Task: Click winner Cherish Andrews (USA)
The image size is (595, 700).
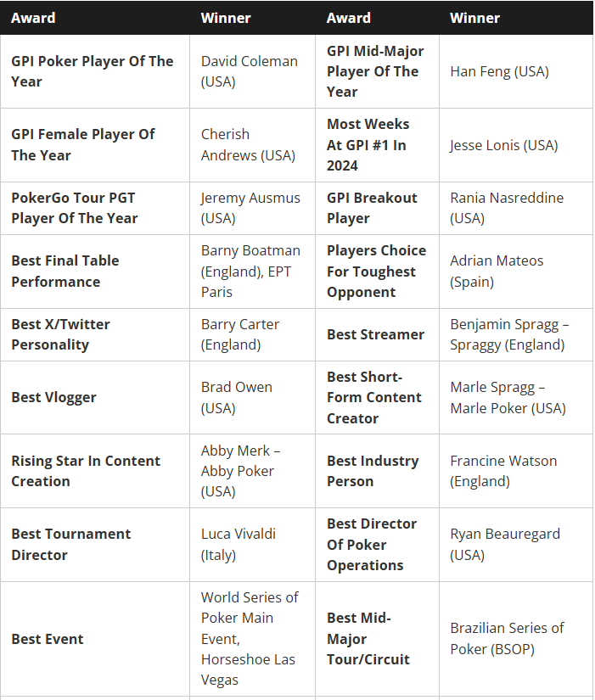Action: (248, 144)
